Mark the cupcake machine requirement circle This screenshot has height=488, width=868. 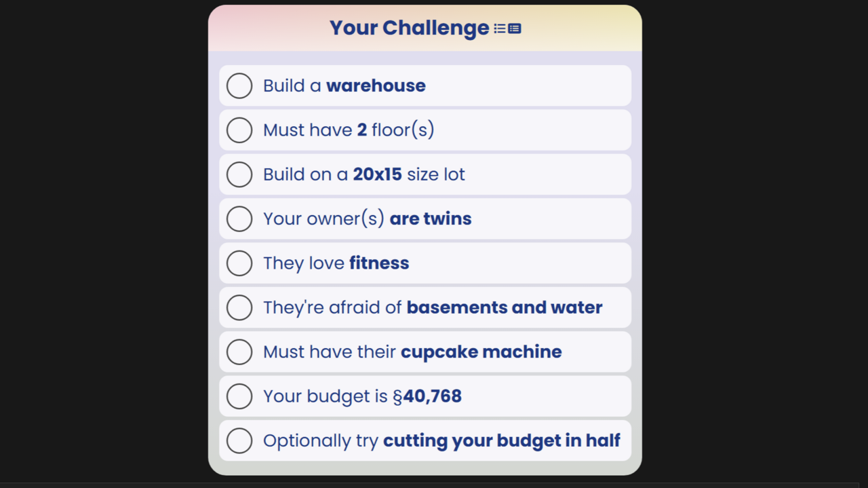click(239, 352)
